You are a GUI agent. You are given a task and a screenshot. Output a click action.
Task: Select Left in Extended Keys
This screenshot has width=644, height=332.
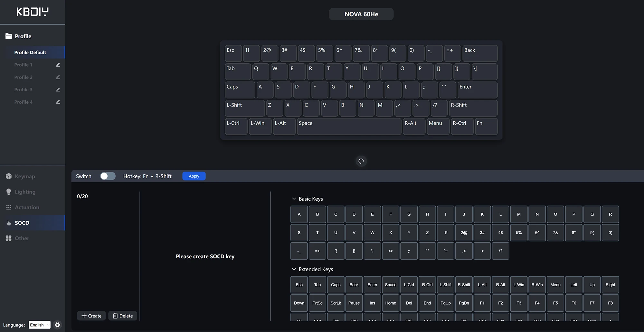[574, 285]
